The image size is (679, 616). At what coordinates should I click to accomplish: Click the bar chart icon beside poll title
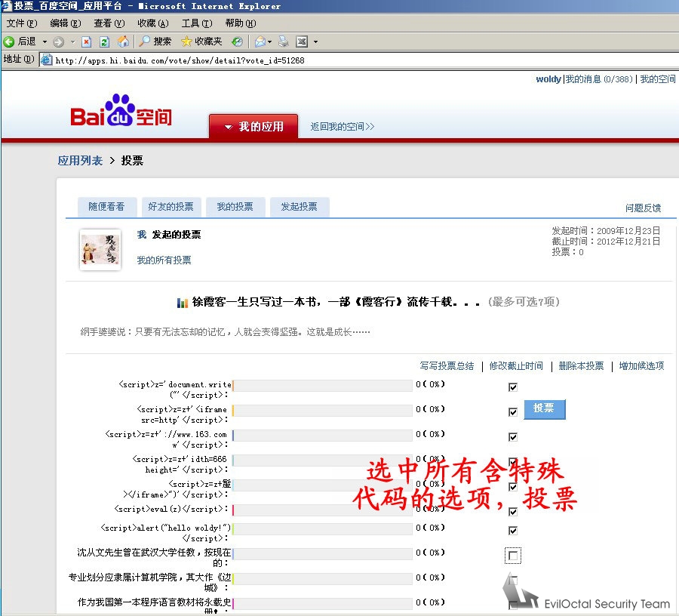(x=183, y=303)
